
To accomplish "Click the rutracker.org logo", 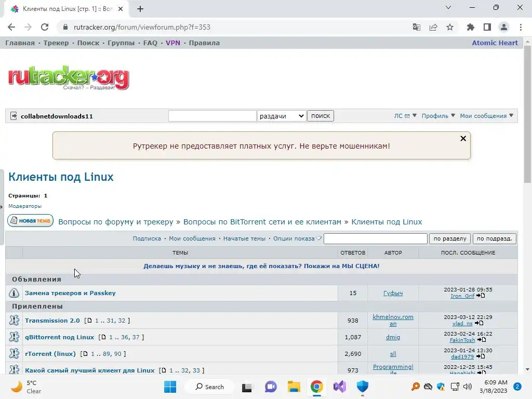I will coord(69,78).
